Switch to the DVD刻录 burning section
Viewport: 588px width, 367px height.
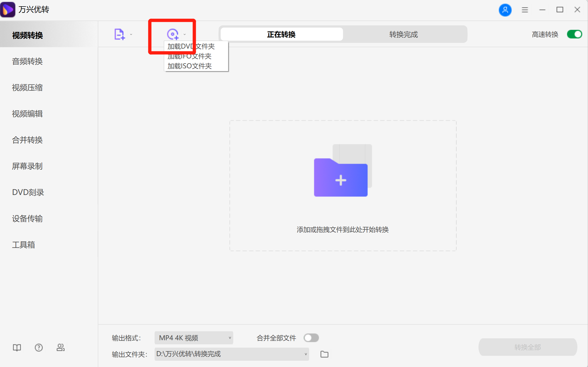click(28, 192)
